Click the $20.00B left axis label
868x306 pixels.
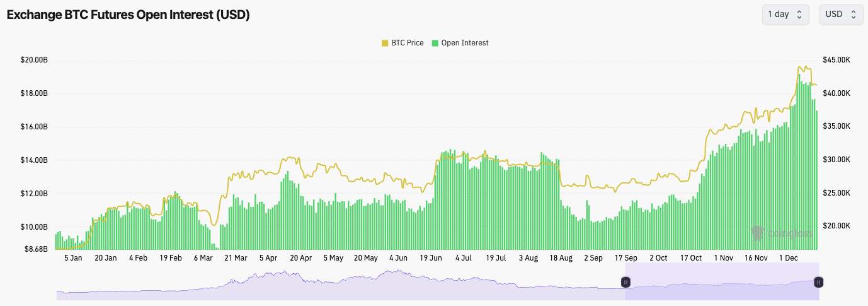(34, 61)
